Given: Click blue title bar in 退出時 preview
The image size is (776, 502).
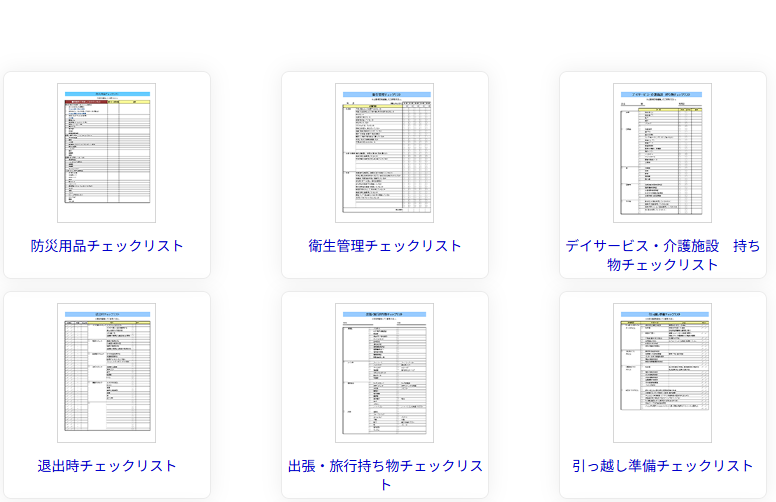Looking at the screenshot, I should (106, 314).
